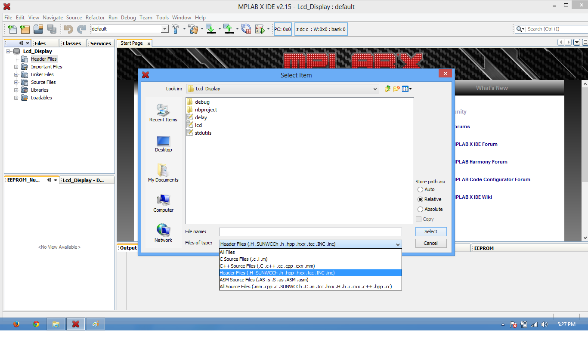Go up one folder level in dialog
Screen dimensions: 588x364
click(387, 89)
